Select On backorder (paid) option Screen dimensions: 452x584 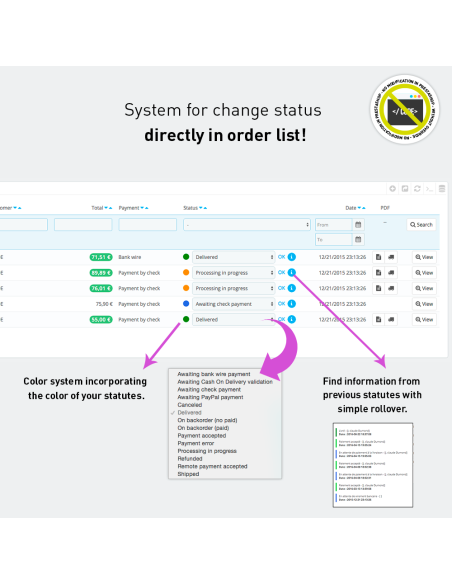click(203, 428)
